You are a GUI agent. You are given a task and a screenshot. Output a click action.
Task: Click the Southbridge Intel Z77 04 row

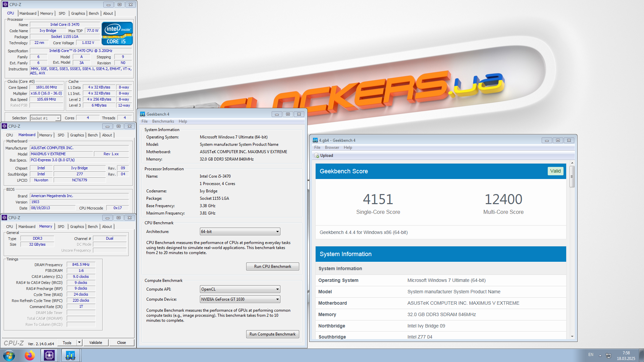[x=441, y=337]
